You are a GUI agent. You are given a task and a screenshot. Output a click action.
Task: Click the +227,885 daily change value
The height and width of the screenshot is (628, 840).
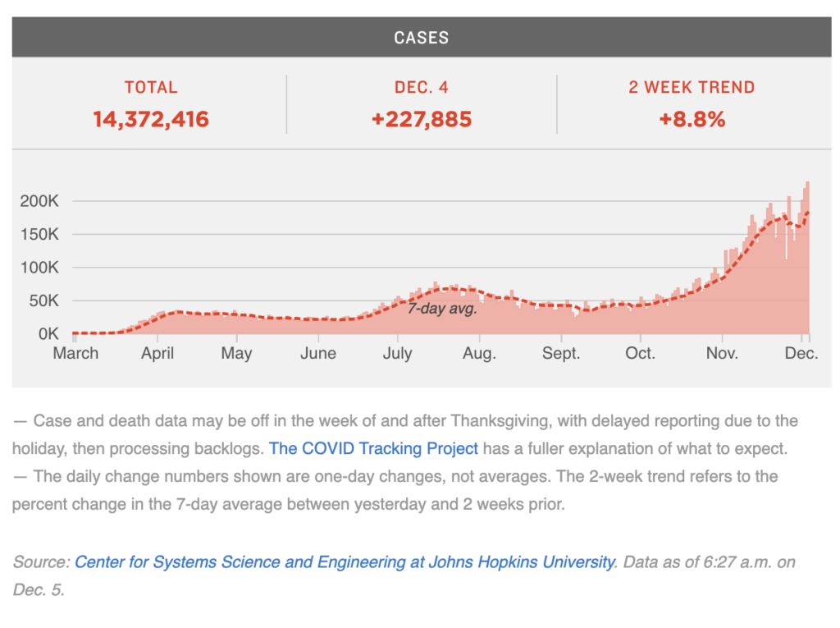coord(421,119)
